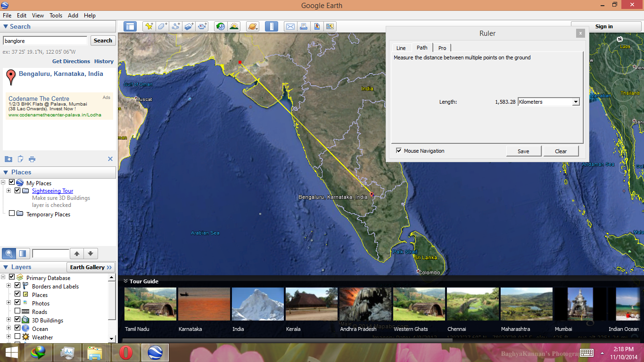644x362 pixels.
Task: Toggle the Ruler tool icon
Action: point(272,26)
